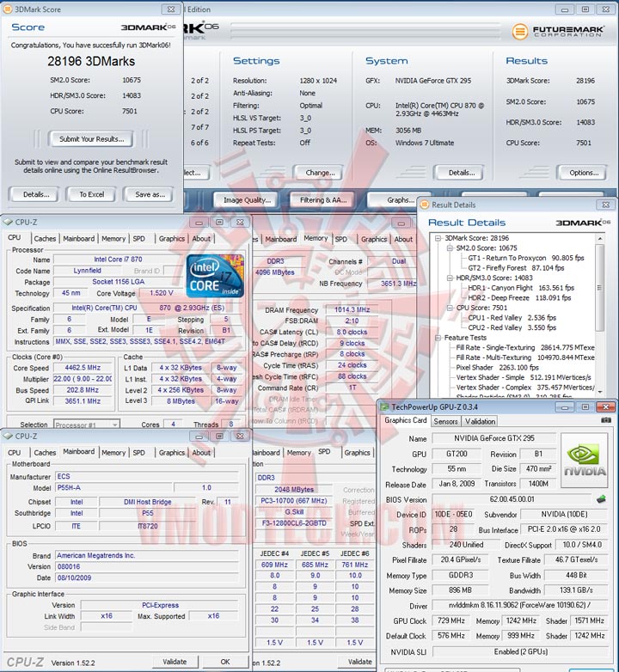Switch to the Sensors tab in GPU-Z
Viewport: 619px width, 672px height.
click(x=446, y=421)
